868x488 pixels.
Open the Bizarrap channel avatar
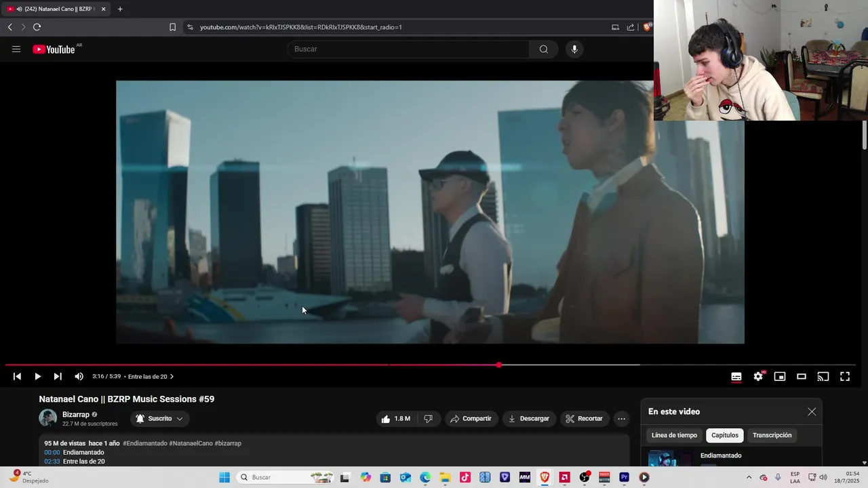tap(47, 418)
